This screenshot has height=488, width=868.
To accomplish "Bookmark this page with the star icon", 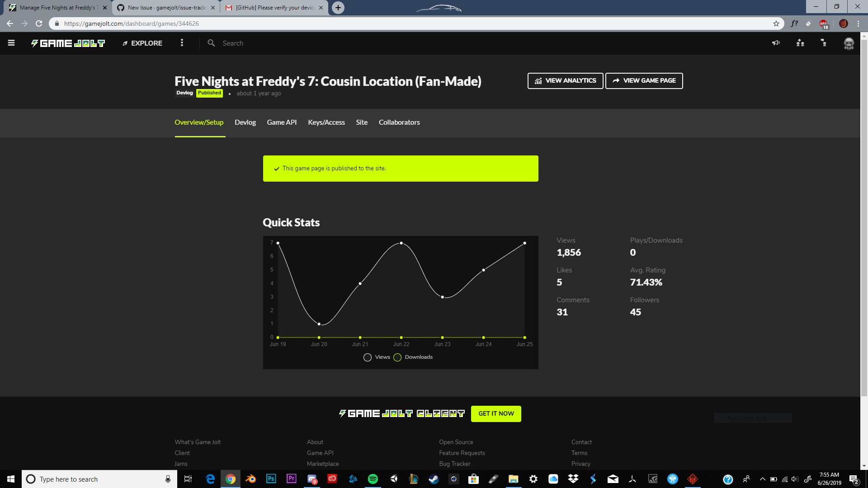I will (x=776, y=23).
